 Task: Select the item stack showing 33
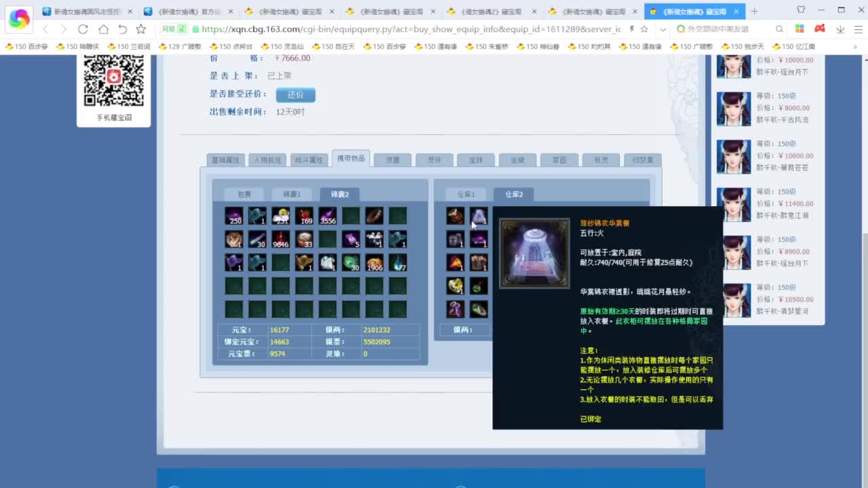[x=304, y=239]
